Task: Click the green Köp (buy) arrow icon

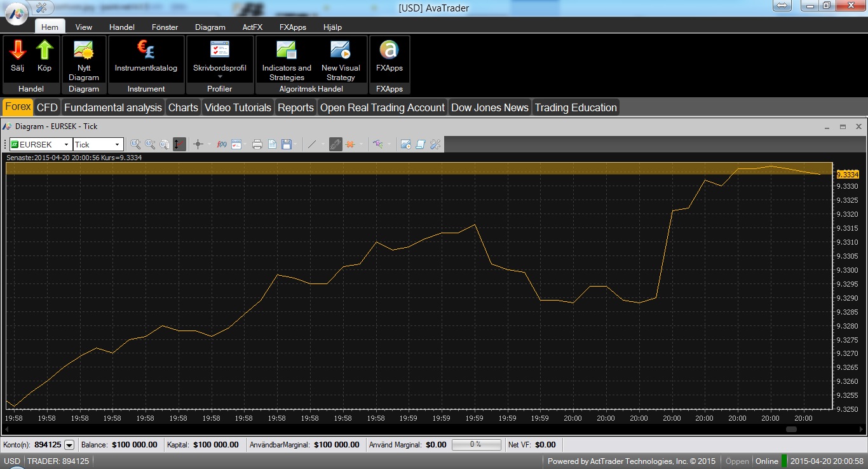Action: [x=44, y=50]
